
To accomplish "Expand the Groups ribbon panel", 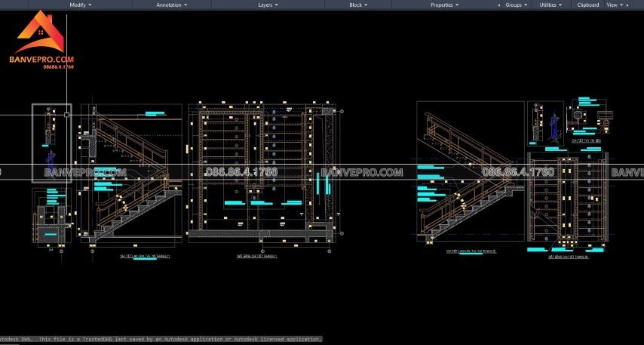I will click(517, 5).
